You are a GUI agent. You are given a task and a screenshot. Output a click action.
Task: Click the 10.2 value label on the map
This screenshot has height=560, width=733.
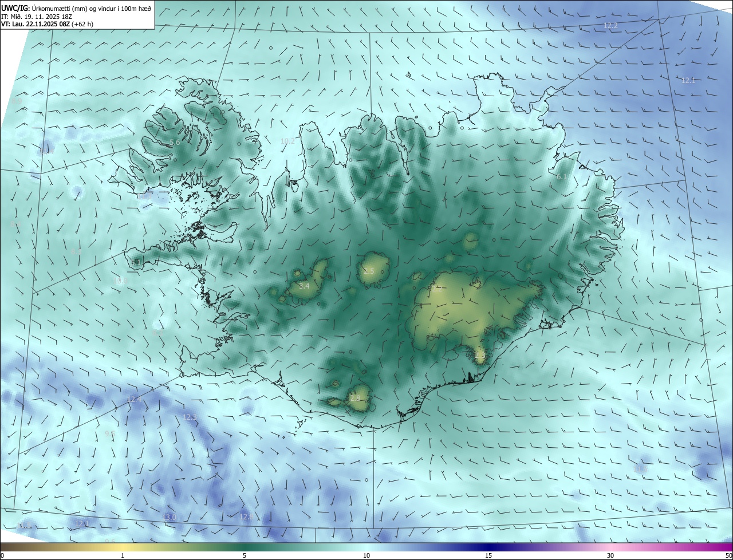[x=287, y=141]
